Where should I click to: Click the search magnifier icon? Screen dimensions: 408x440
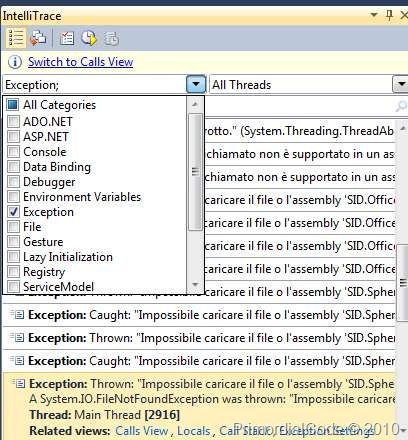click(401, 106)
